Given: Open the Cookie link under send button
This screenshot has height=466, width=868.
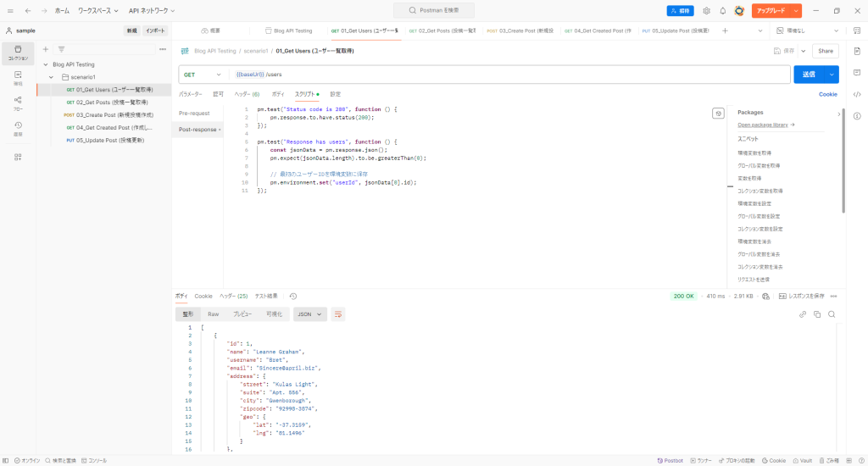Looking at the screenshot, I should click(827, 94).
